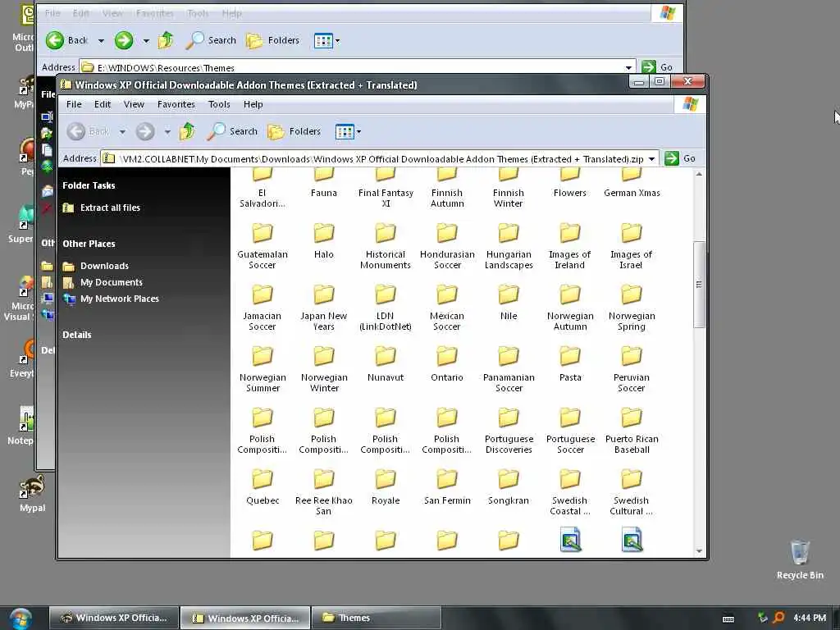Screen dimensions: 840x630
Task: Open the Images of Ireland folder
Action: pos(569,246)
